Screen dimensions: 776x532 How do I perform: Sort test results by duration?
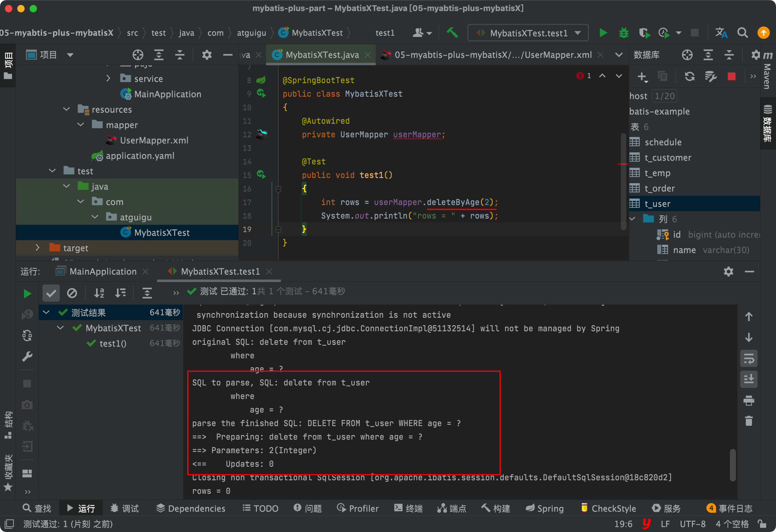[120, 293]
